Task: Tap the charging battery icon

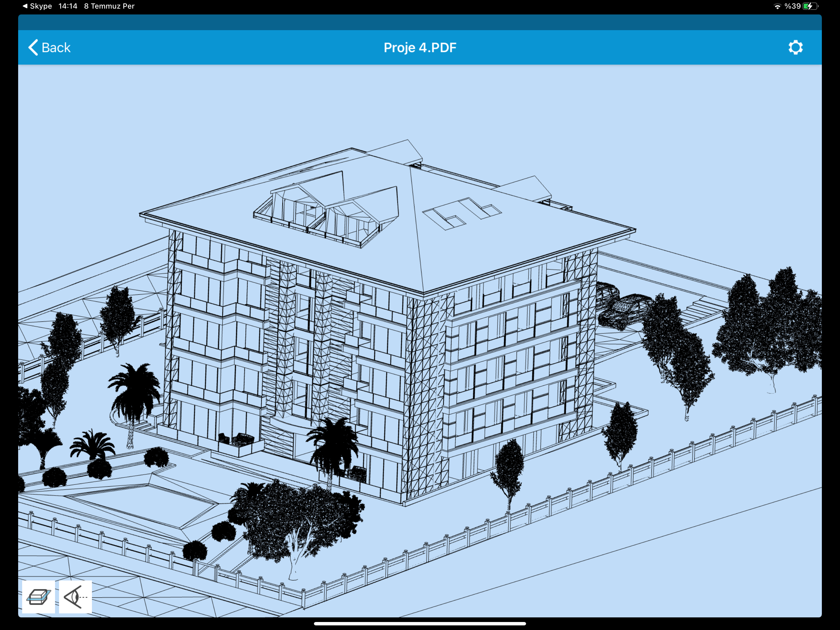Action: tap(810, 6)
